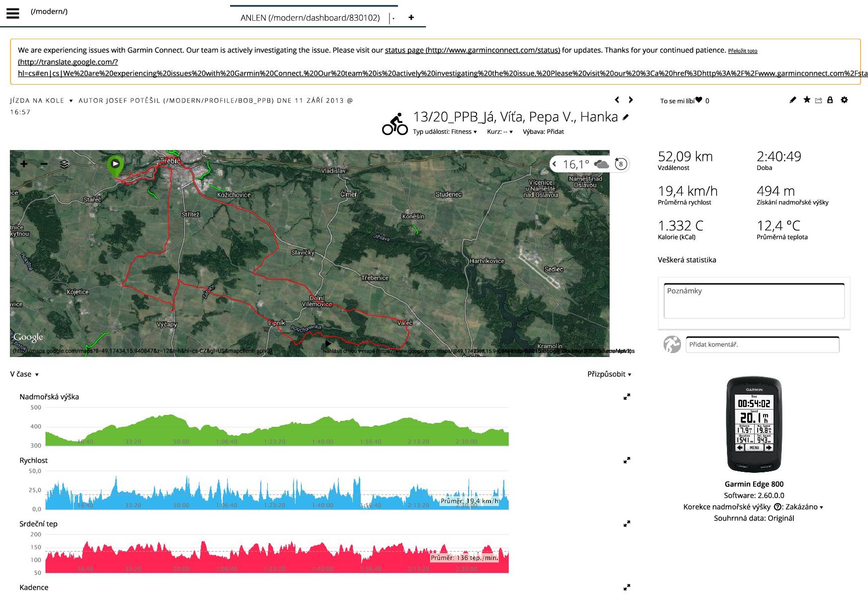Edit the activity title with pencil icon
868x614 pixels.
[x=626, y=117]
